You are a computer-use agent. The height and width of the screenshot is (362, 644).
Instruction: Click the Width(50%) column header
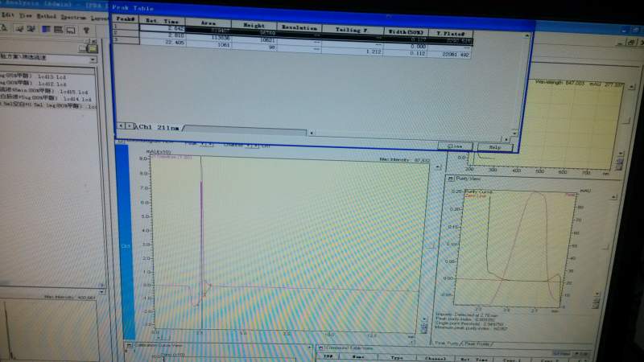pos(406,31)
